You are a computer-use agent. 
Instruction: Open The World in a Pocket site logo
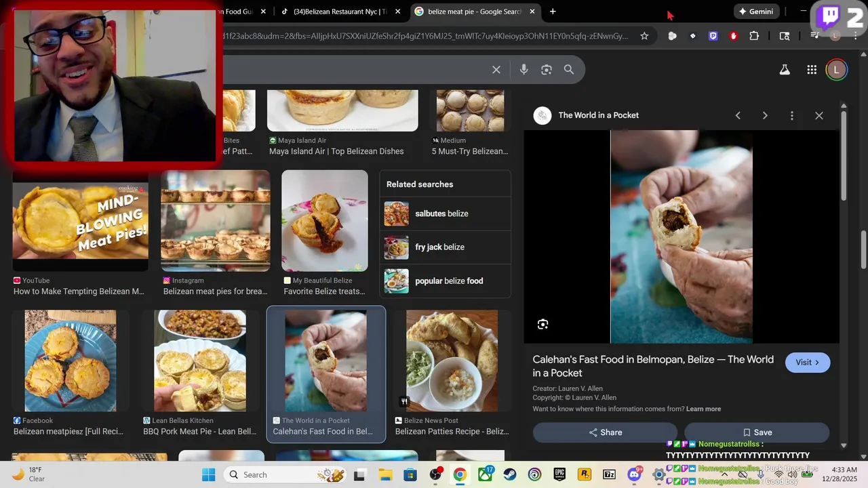[542, 116]
